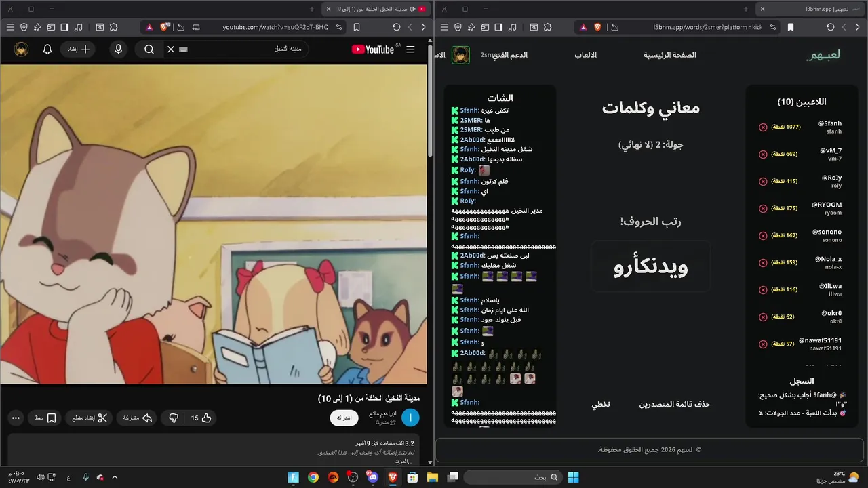Open the YouTube create (إنشاء) button
Screen dimensions: 868x488
pyautogui.click(x=78, y=49)
